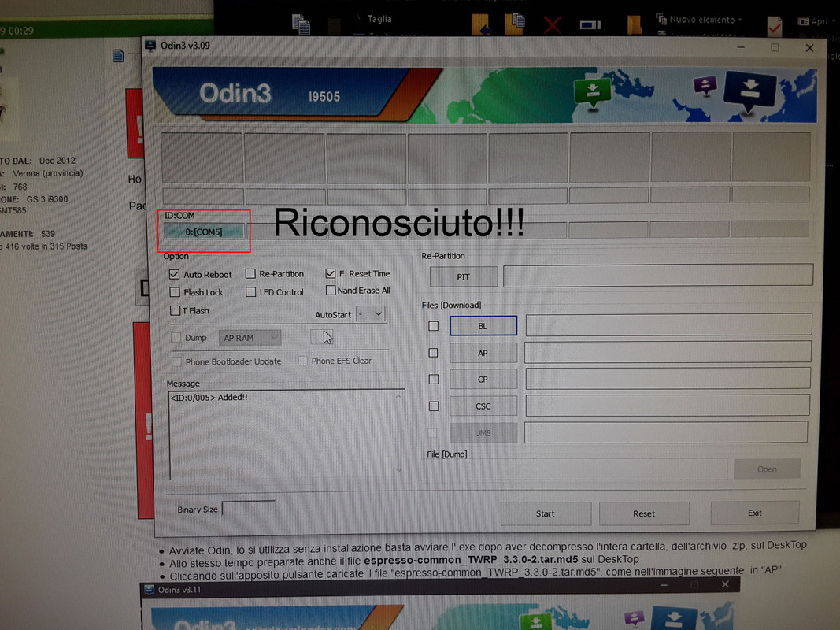Click the PIT button
The height and width of the screenshot is (630, 840).
(x=464, y=277)
